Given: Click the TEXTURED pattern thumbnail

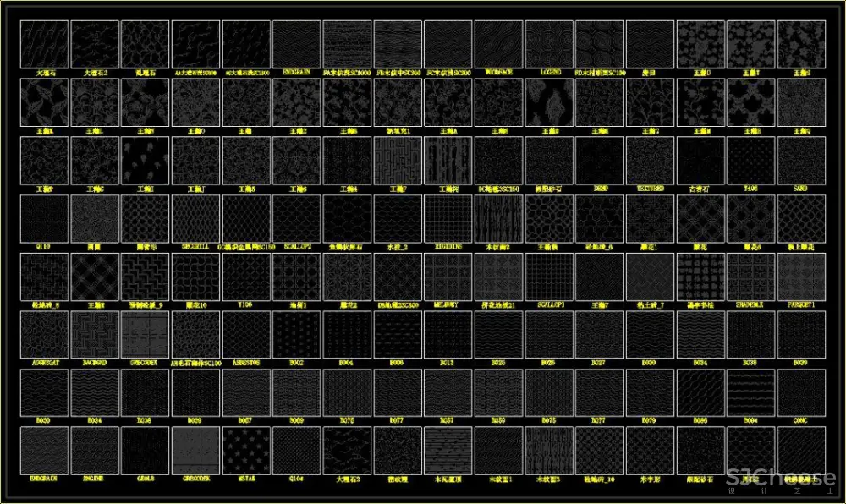Looking at the screenshot, I should 650,161.
